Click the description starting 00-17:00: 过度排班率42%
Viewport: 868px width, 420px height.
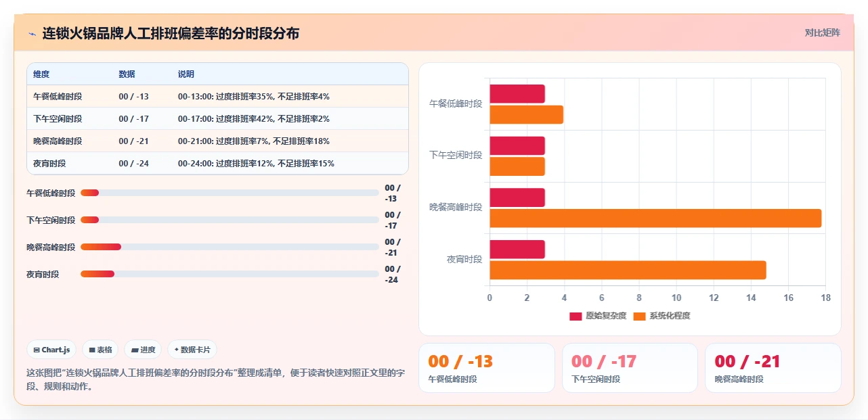[x=254, y=119]
